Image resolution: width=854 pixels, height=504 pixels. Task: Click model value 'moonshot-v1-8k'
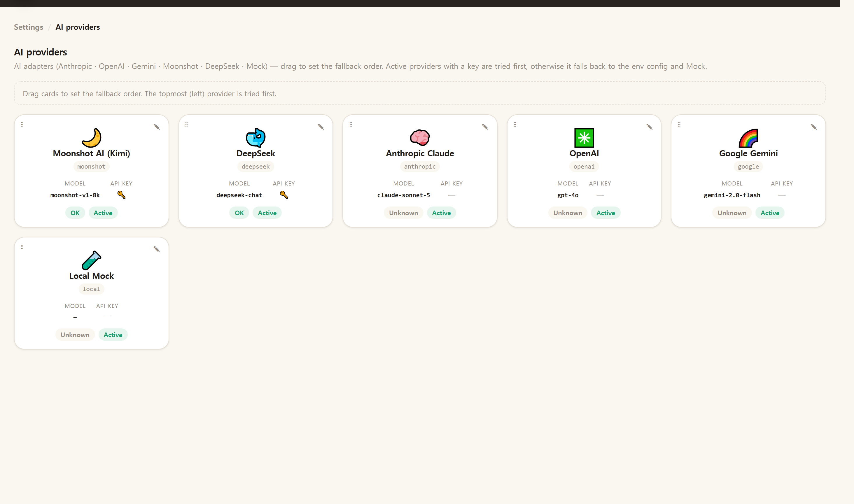(75, 195)
